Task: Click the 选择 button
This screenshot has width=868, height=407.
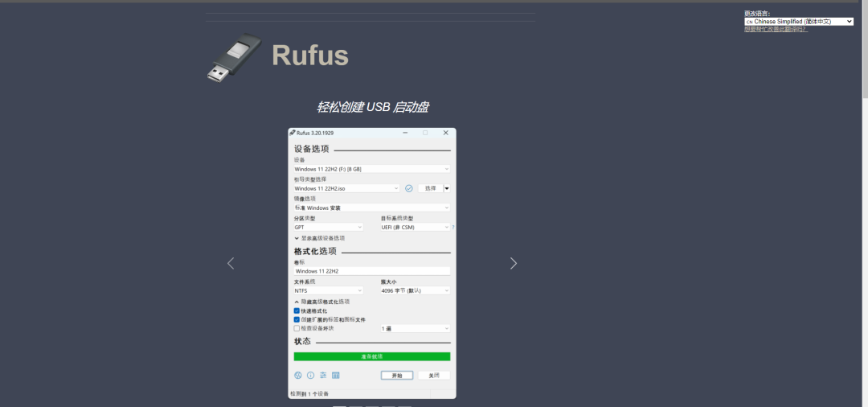Action: point(430,188)
